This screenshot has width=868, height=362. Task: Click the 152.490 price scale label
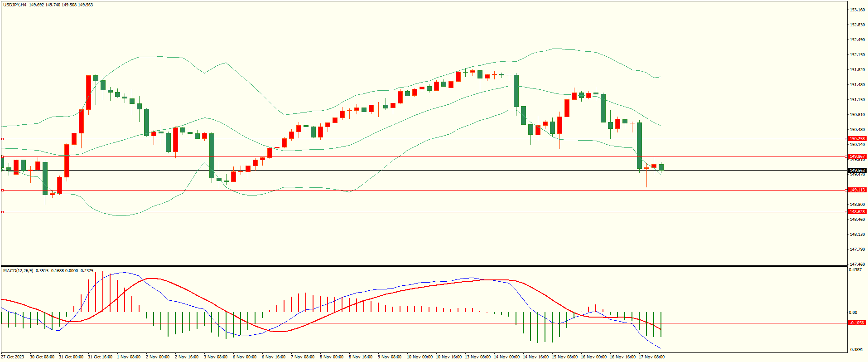click(857, 40)
